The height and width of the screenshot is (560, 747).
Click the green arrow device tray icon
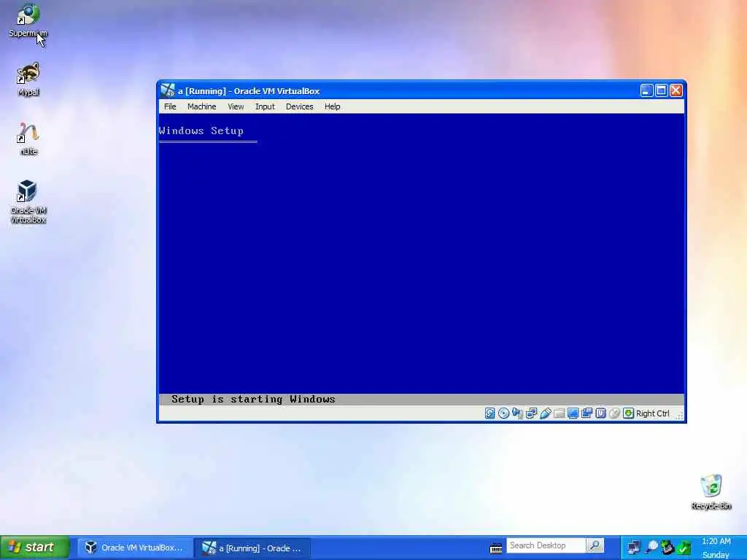(667, 548)
